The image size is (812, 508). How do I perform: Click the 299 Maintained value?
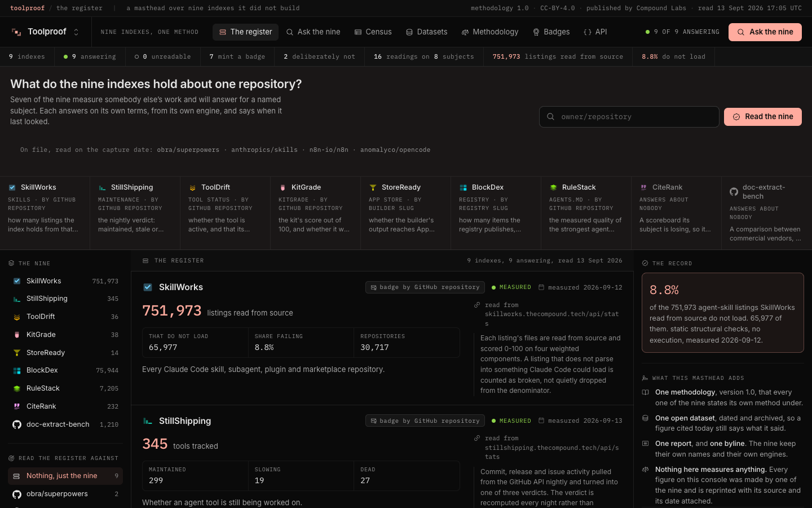[x=156, y=481]
